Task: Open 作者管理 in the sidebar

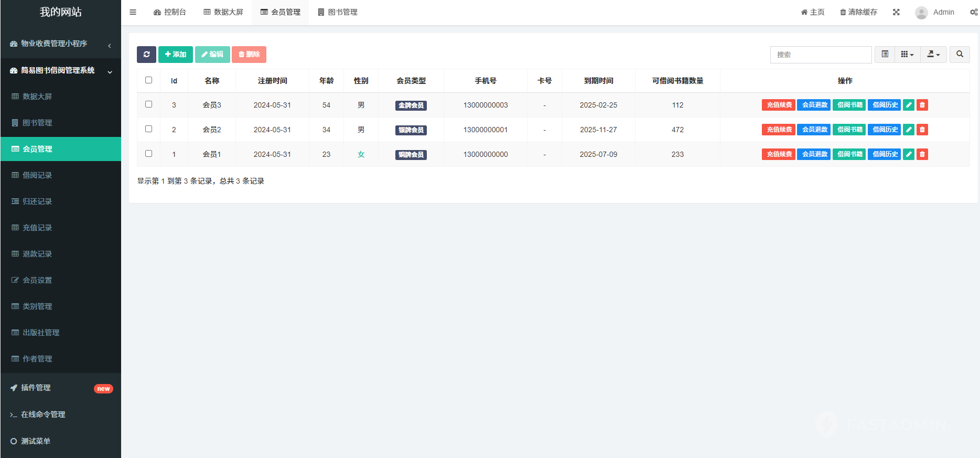Action: [61, 359]
